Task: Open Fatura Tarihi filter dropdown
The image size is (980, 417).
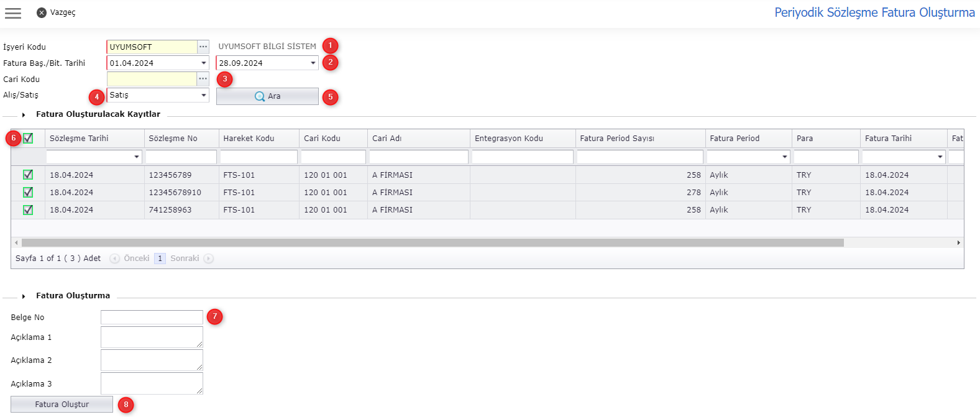Action: pos(940,157)
